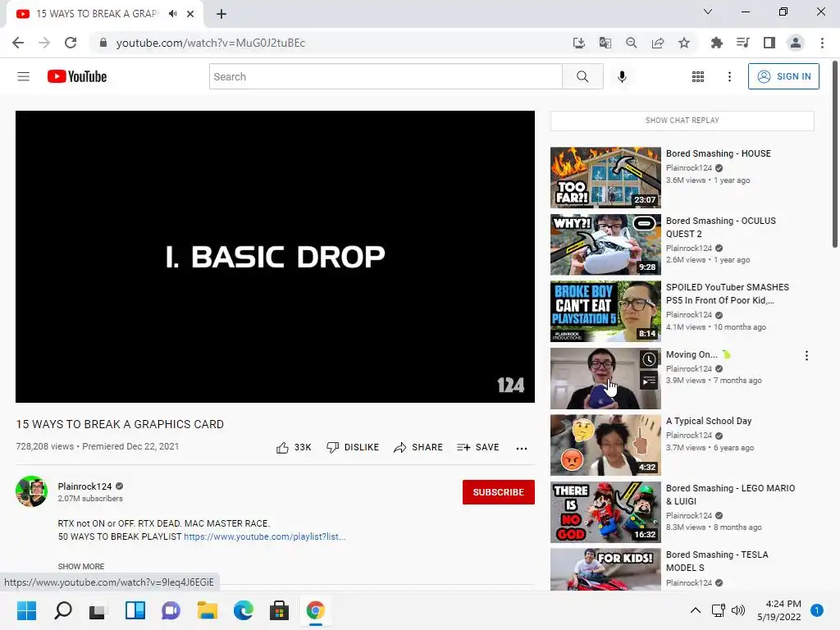Save the video to a playlist

point(478,447)
